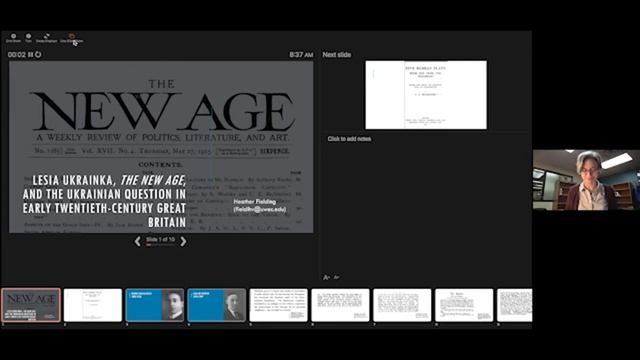Screen dimensions: 640x360
Task: Select slide 1 thumbnail in the filmstrip
Action: tap(31, 305)
